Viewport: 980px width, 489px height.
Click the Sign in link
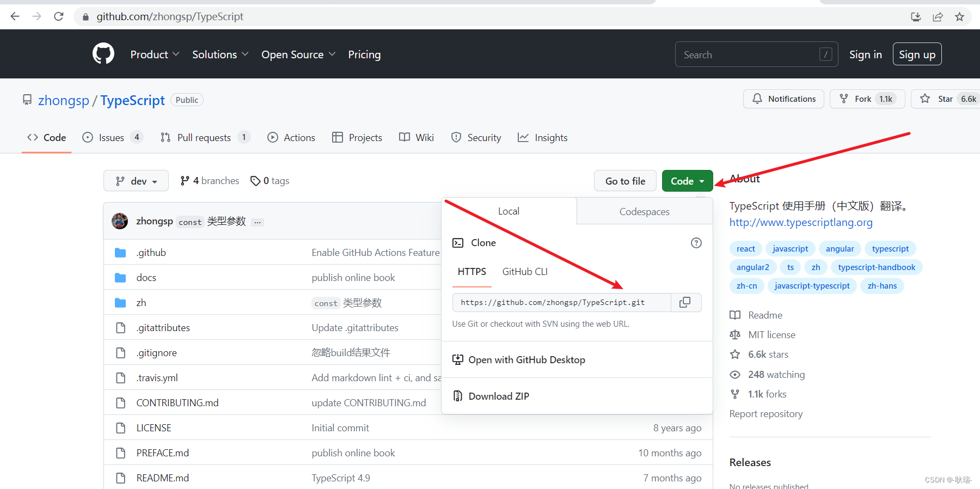[x=866, y=54]
